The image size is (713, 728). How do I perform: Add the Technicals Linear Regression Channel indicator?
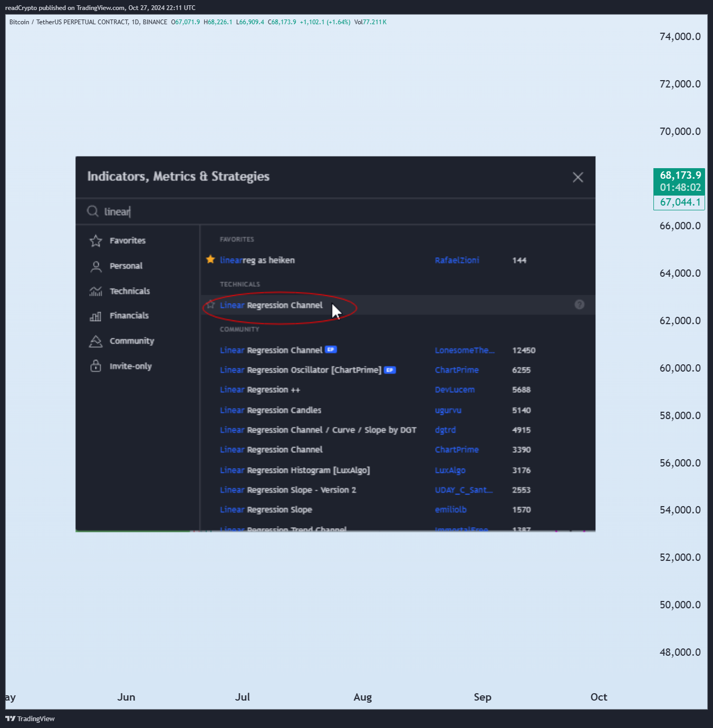tap(271, 305)
